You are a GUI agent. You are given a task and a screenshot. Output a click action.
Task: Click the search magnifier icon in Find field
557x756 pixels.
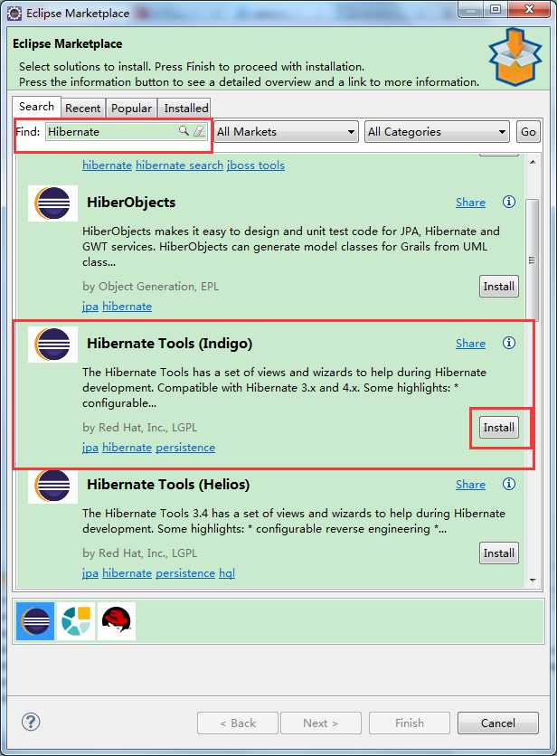click(x=184, y=130)
